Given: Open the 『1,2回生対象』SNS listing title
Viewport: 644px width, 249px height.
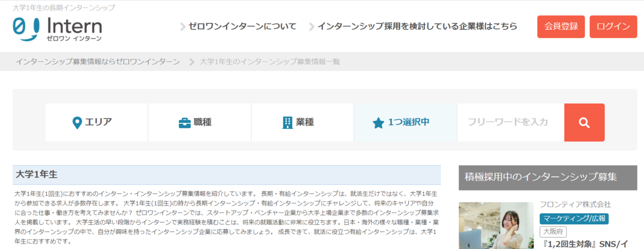Looking at the screenshot, I should point(584,244).
